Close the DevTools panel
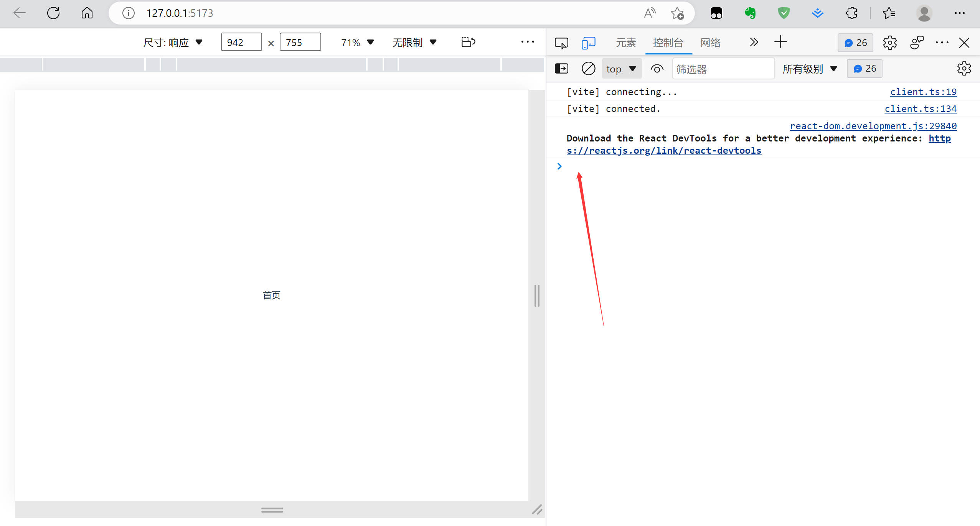 964,43
